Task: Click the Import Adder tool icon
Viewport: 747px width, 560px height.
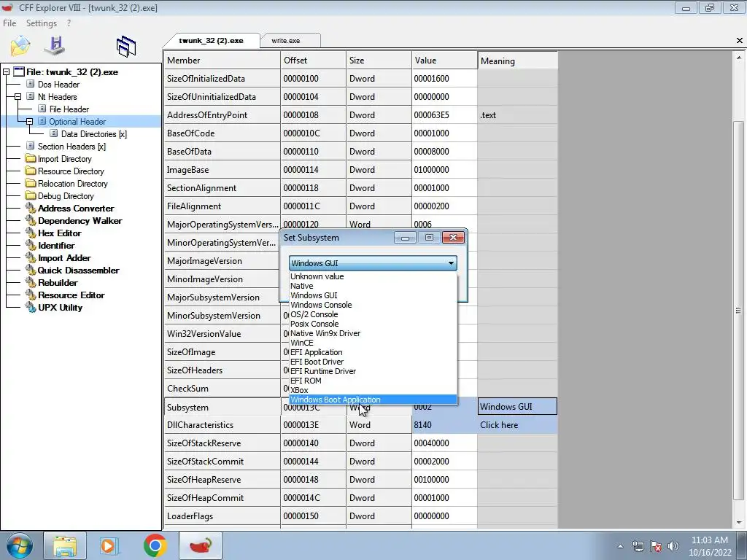Action: tap(31, 257)
